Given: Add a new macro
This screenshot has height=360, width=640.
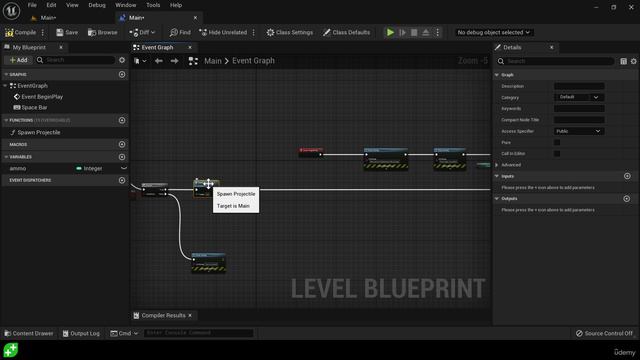Looking at the screenshot, I should pos(122,144).
